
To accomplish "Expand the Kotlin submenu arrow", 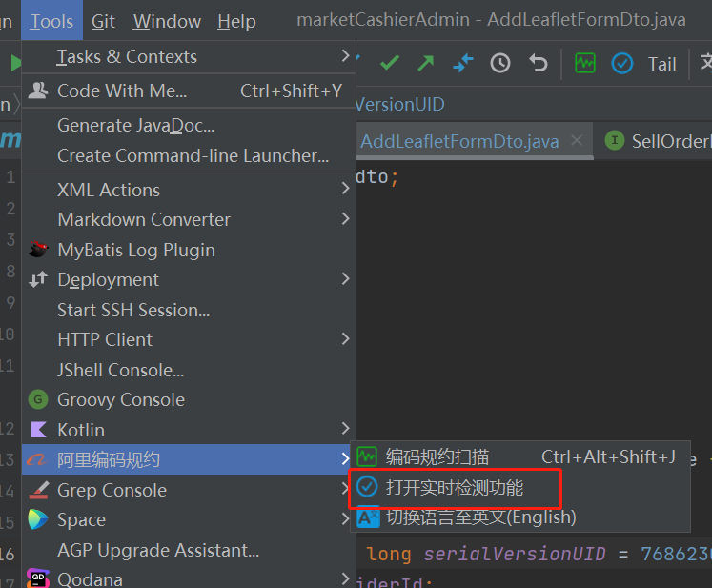I will 346,428.
